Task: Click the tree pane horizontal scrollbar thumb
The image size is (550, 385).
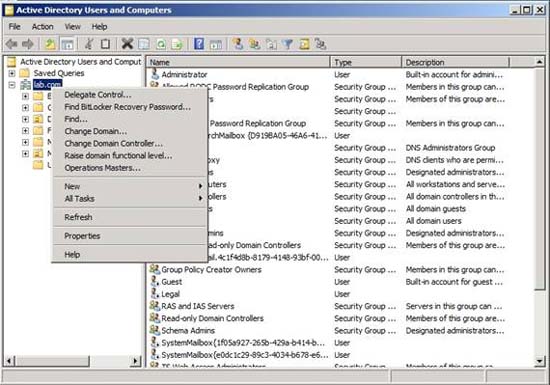Action: tap(52, 361)
